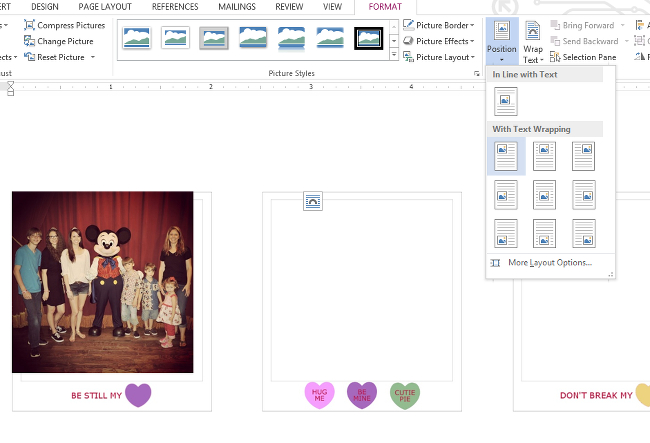This screenshot has width=650, height=443.
Task: Apply the second white-framed picture style
Action: click(175, 38)
